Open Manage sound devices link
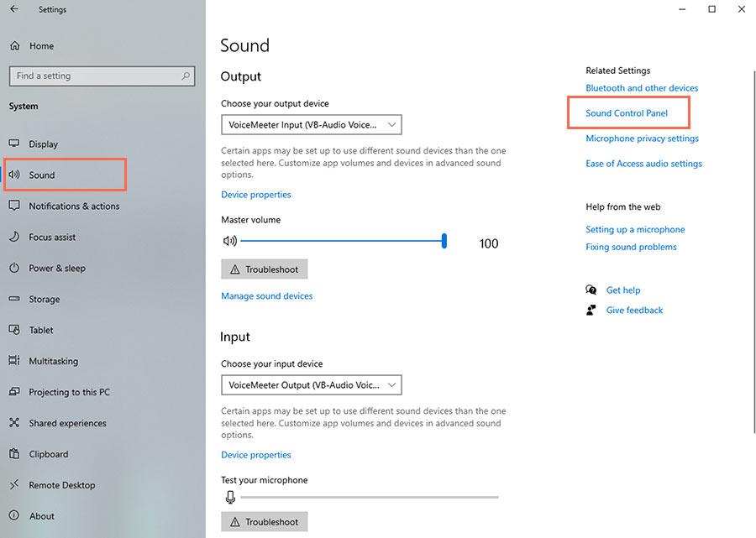The width and height of the screenshot is (756, 538). [x=267, y=296]
